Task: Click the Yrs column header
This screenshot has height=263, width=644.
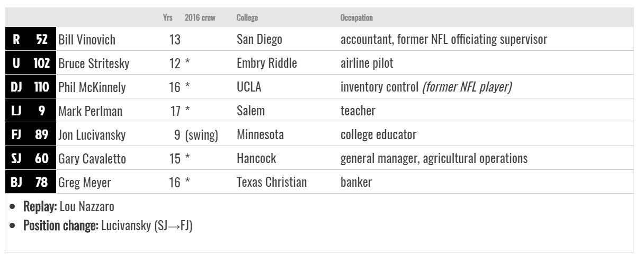Action: point(168,18)
